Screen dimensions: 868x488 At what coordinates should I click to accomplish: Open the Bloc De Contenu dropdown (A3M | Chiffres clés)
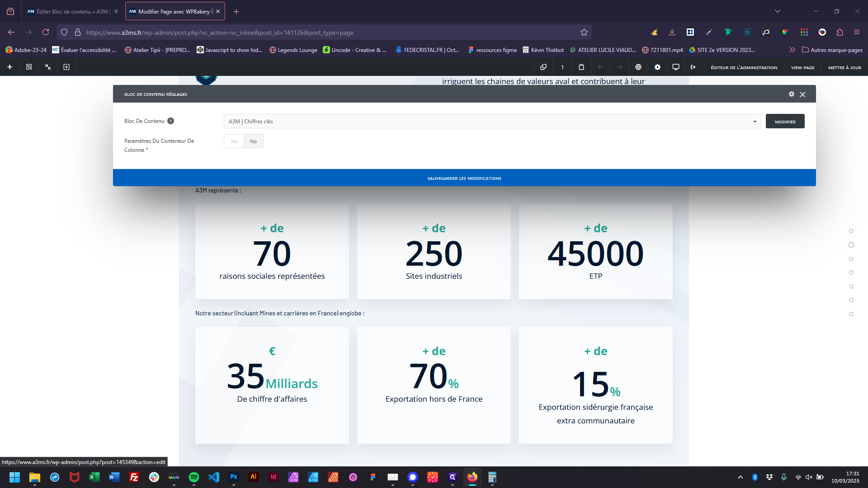point(492,121)
